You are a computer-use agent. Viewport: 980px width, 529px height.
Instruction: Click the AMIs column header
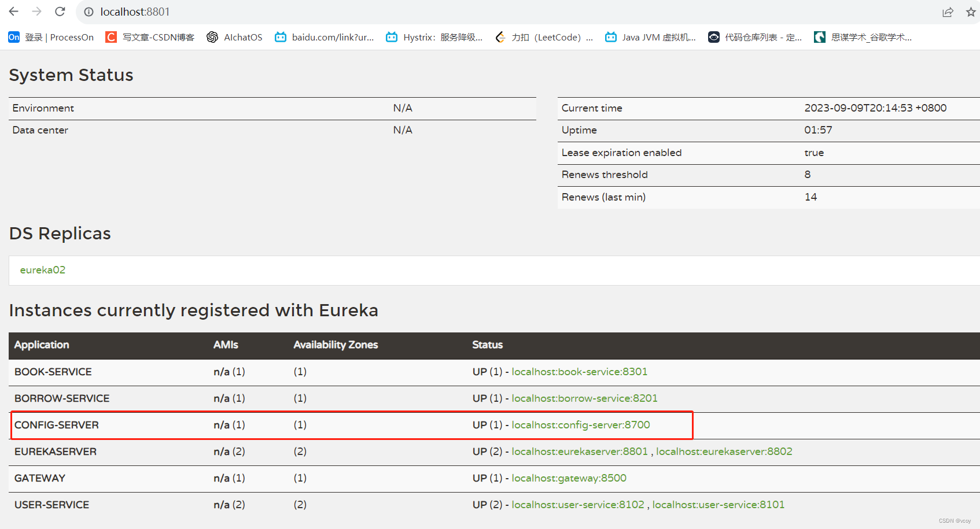226,345
